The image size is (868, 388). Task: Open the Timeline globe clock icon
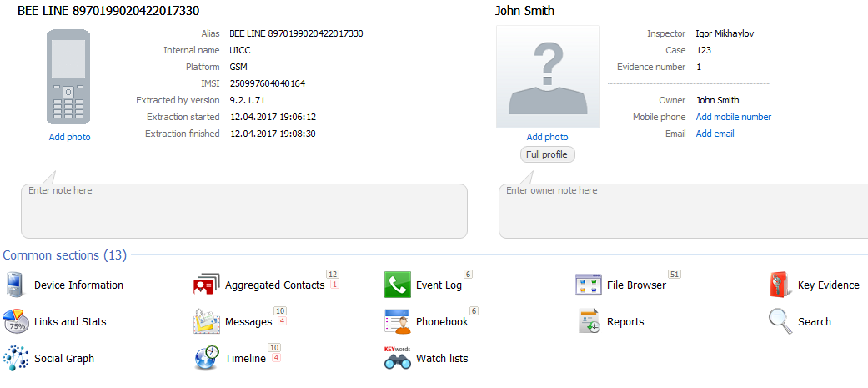(207, 358)
